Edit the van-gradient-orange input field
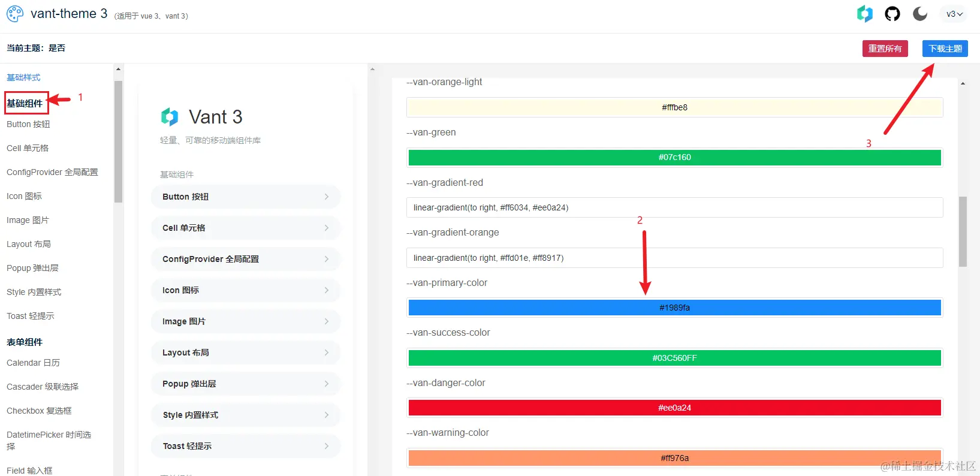 tap(675, 258)
